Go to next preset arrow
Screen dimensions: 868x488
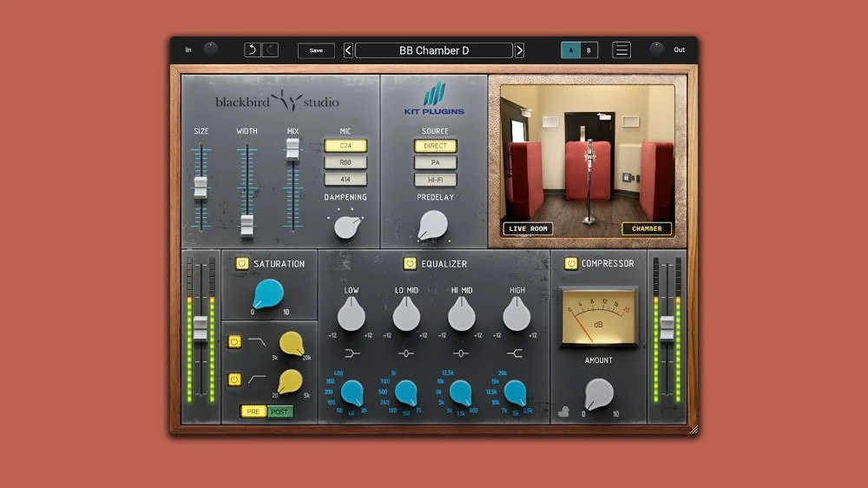click(x=519, y=50)
